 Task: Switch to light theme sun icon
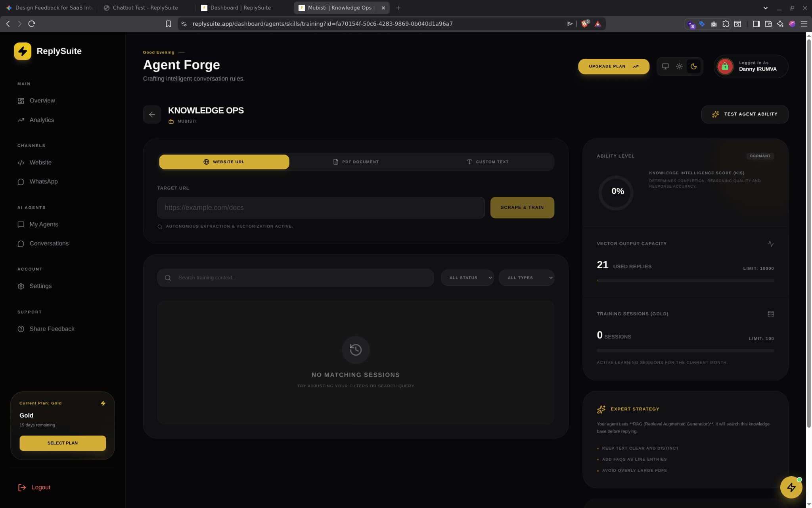(679, 66)
